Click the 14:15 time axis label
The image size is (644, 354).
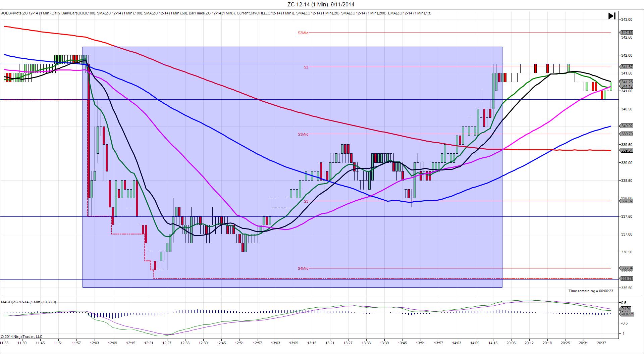click(x=493, y=343)
